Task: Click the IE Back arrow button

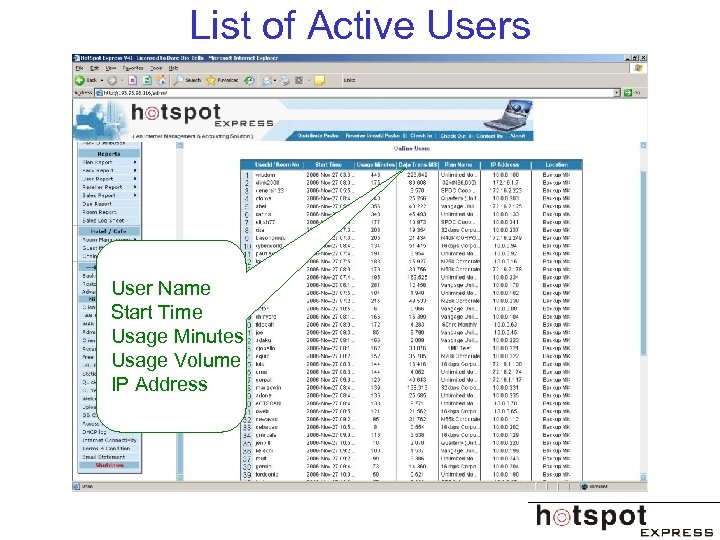Action: (80, 80)
